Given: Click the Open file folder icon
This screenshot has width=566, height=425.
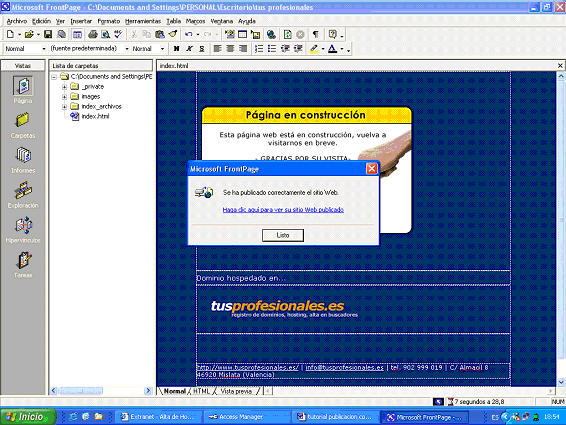Looking at the screenshot, I should (29, 34).
